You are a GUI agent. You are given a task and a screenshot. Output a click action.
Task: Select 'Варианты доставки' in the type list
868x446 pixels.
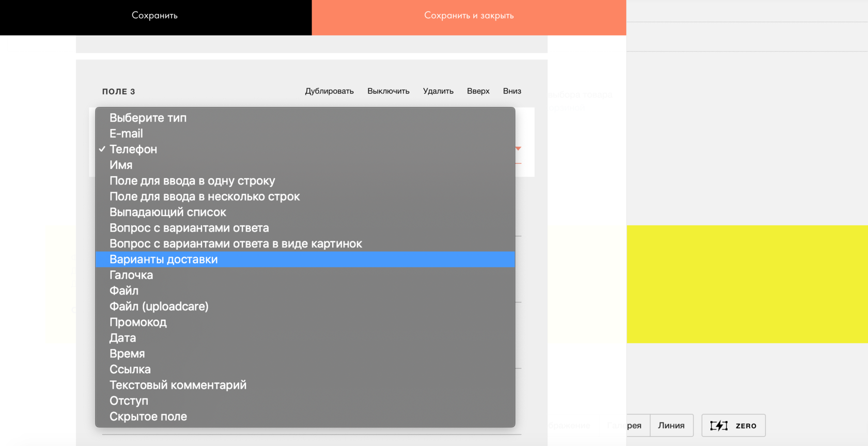point(163,259)
